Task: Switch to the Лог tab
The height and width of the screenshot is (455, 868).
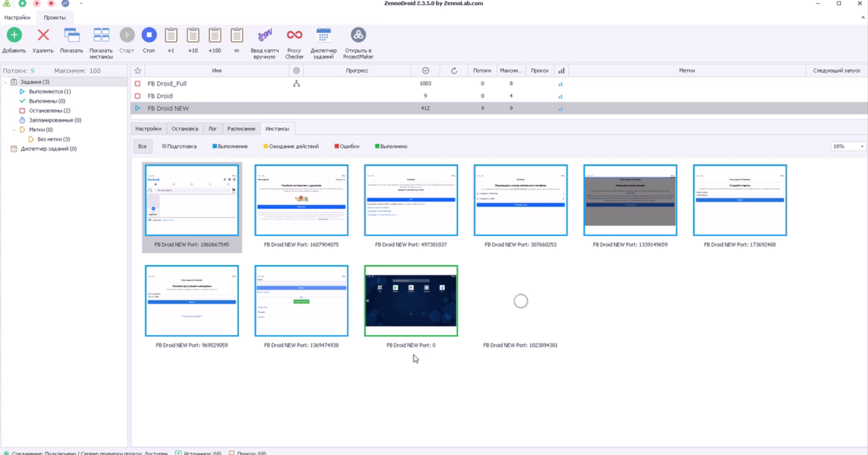Action: point(213,129)
